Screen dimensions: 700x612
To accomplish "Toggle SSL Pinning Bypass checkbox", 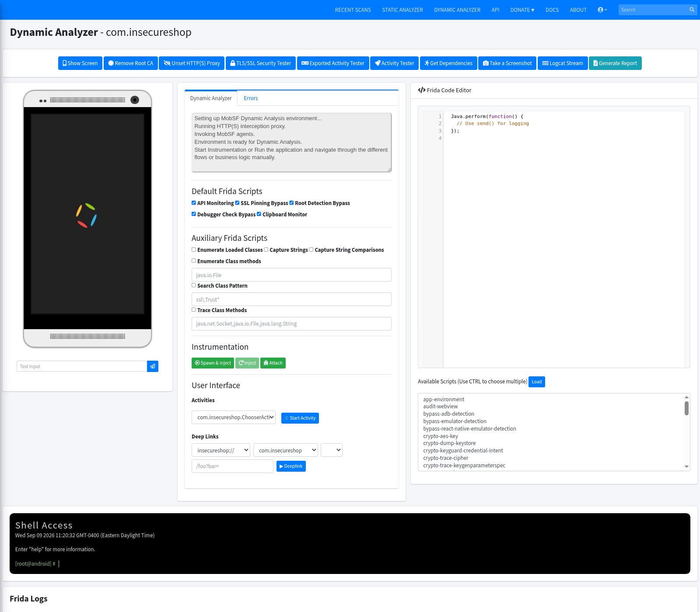I will 237,203.
